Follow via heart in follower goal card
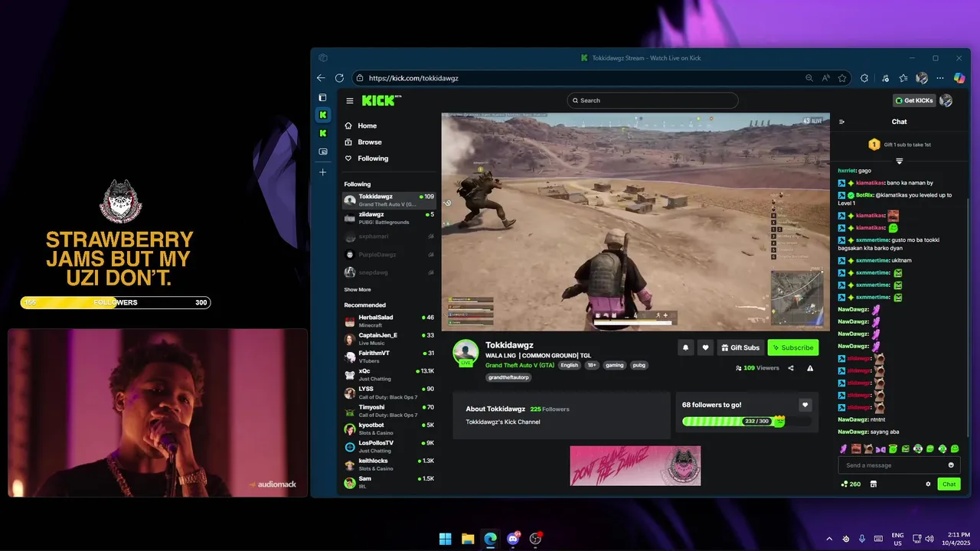This screenshot has height=551, width=980. 805,405
